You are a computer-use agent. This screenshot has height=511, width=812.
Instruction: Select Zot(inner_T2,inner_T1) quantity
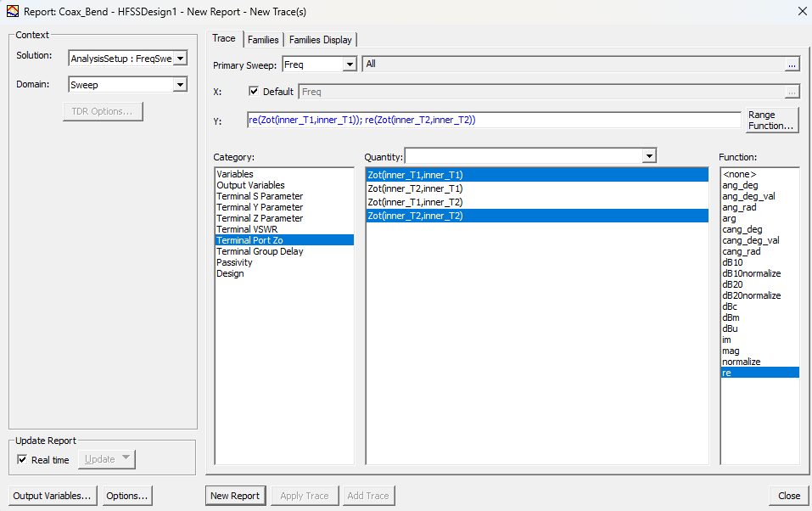pyautogui.click(x=415, y=188)
